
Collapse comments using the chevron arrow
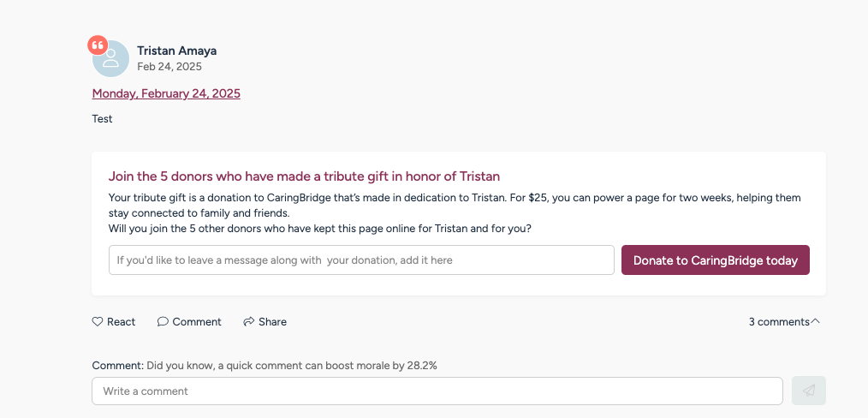[816, 321]
